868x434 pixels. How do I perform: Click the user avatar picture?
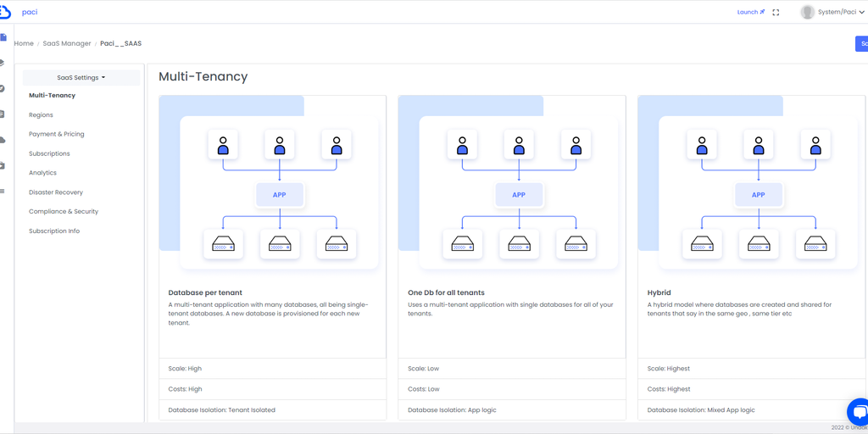(807, 12)
